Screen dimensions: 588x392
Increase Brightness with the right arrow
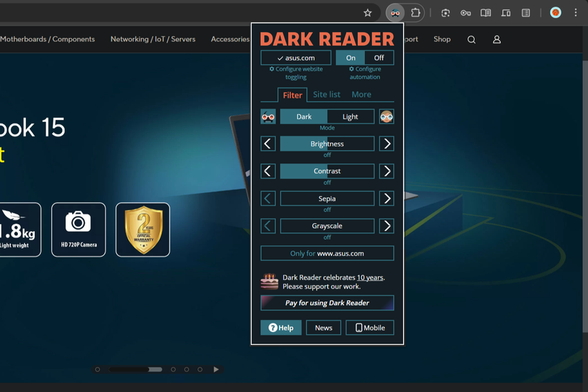(386, 144)
